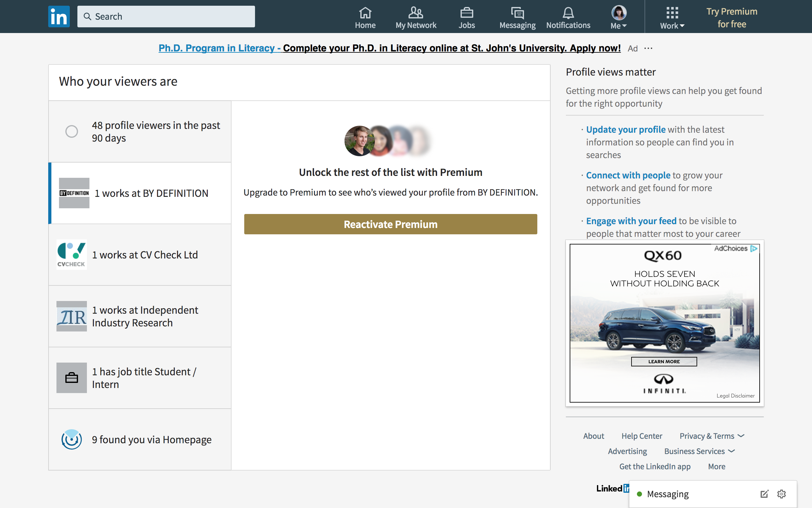Select 48 profile viewers in past 90 days

click(x=140, y=131)
